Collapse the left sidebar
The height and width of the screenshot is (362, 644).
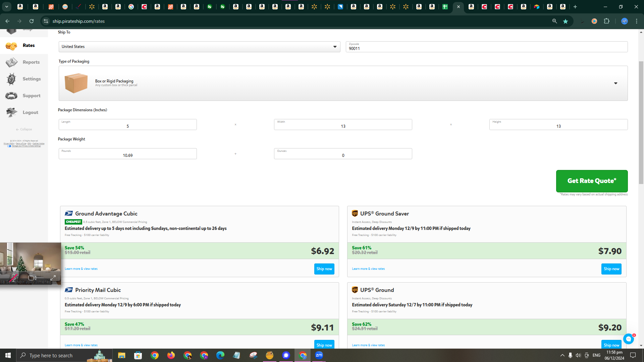pyautogui.click(x=24, y=129)
